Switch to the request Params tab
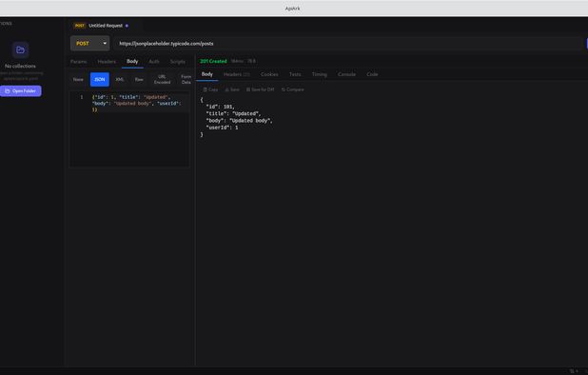 79,62
